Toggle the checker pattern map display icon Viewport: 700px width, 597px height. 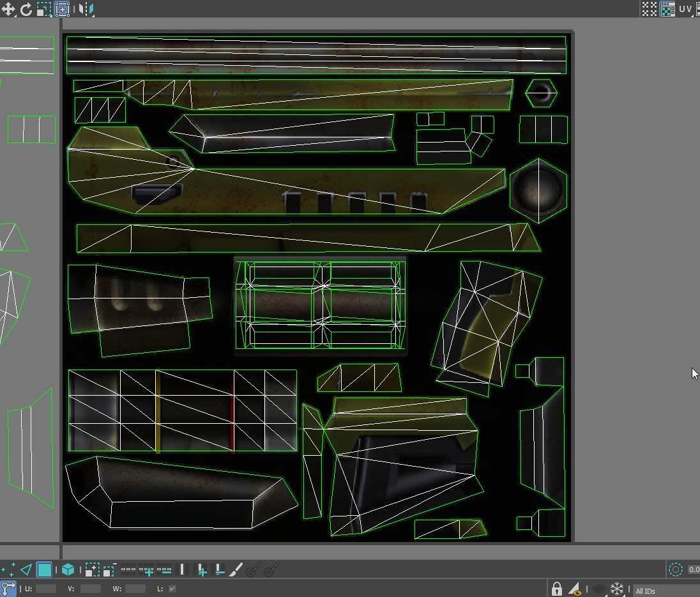[x=667, y=9]
